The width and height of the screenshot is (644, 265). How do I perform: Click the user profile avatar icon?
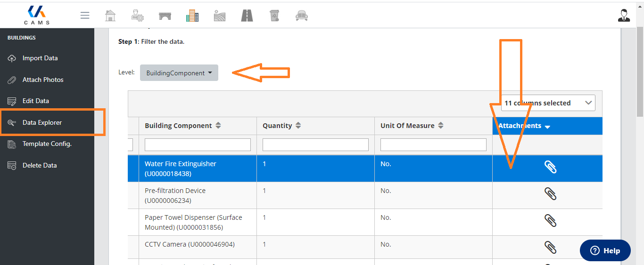coord(624,16)
